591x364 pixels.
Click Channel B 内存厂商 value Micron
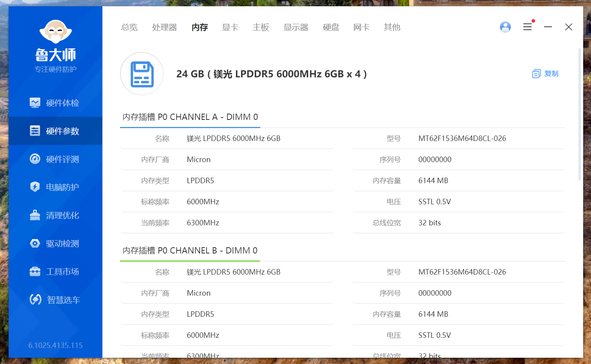[199, 293]
